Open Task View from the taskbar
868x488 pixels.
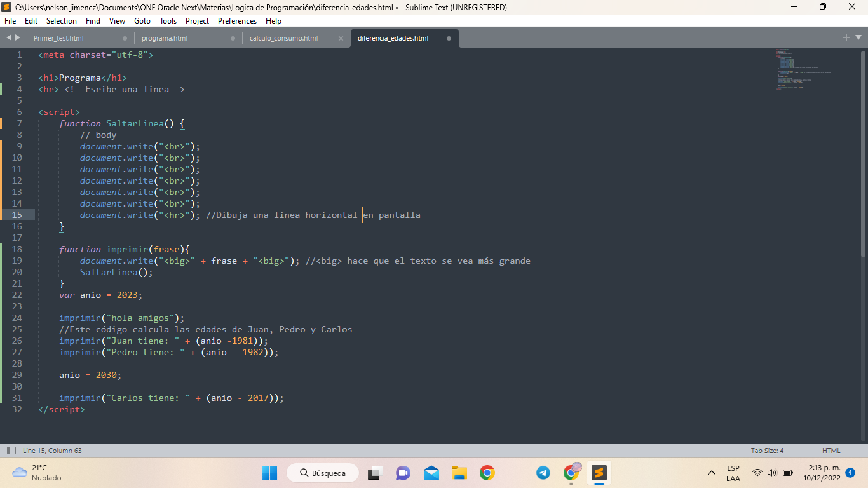[x=375, y=473]
